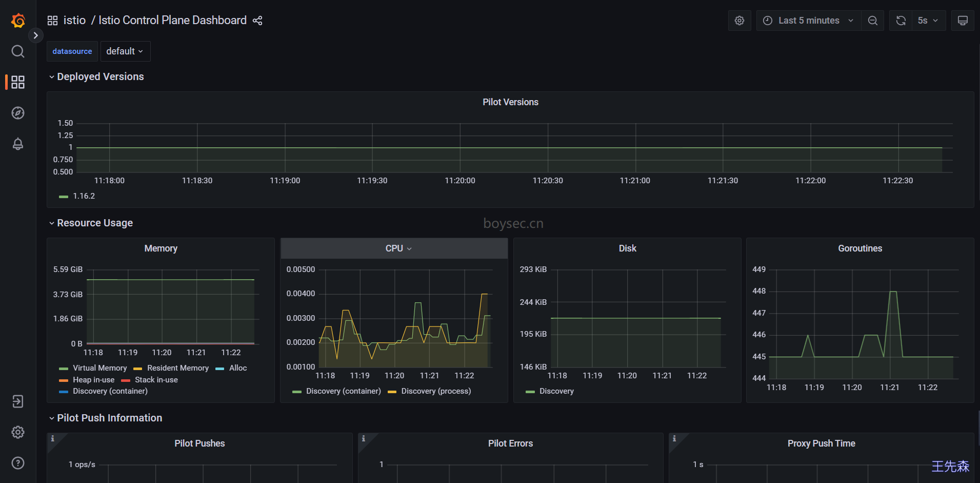This screenshot has width=980, height=483.
Task: Open the search dashboards icon
Action: click(x=18, y=51)
